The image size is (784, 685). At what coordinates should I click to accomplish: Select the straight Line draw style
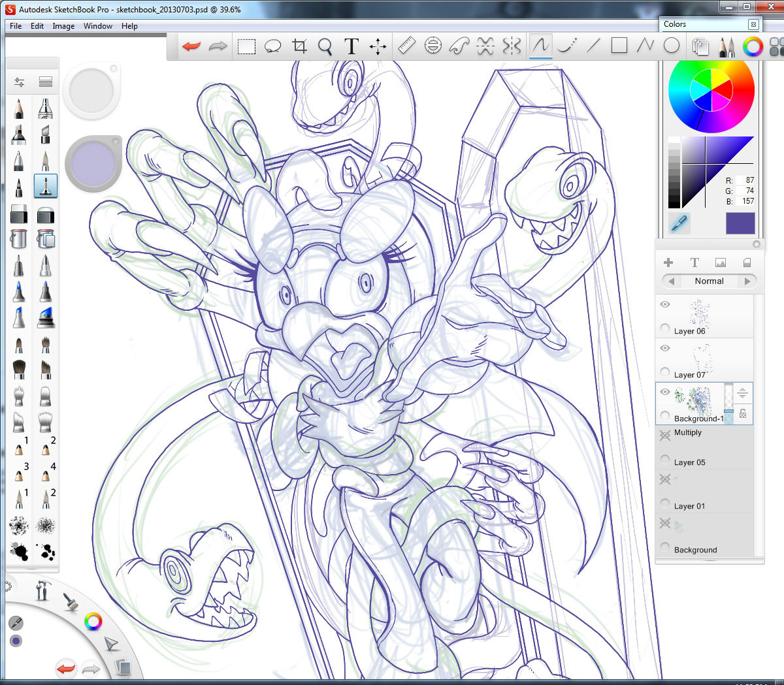tap(593, 46)
